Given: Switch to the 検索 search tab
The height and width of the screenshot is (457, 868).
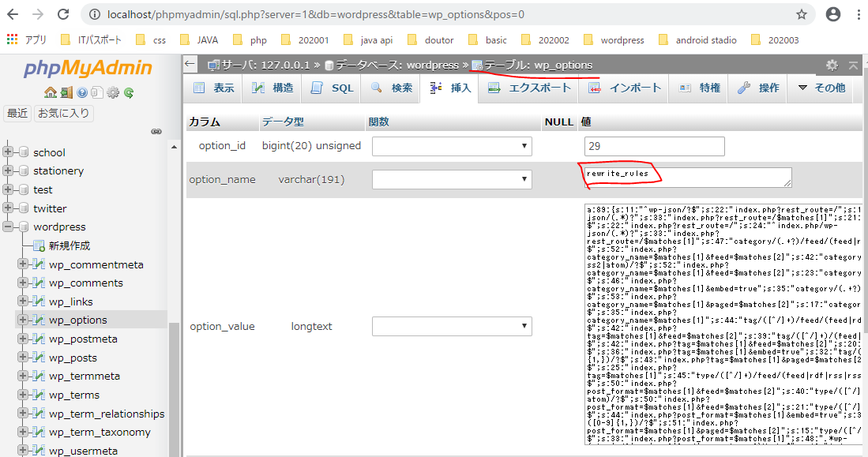Looking at the screenshot, I should tap(392, 88).
